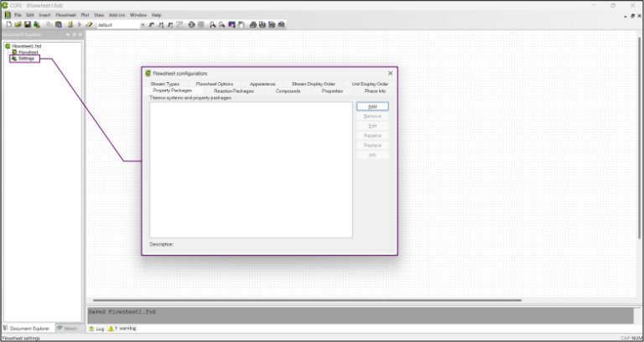Select the Settings tree node

[x=26, y=59]
